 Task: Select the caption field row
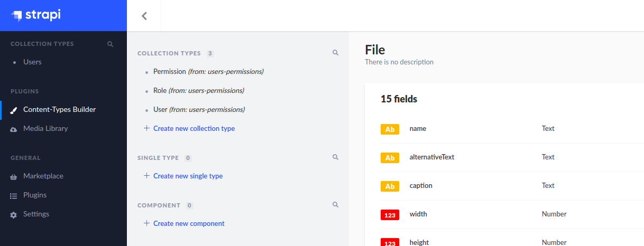(x=512, y=186)
